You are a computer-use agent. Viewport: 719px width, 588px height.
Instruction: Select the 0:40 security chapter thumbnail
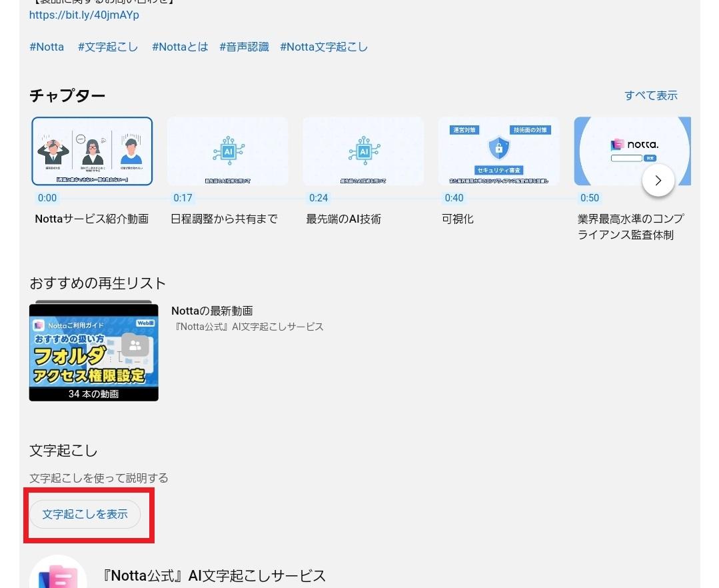coord(499,151)
